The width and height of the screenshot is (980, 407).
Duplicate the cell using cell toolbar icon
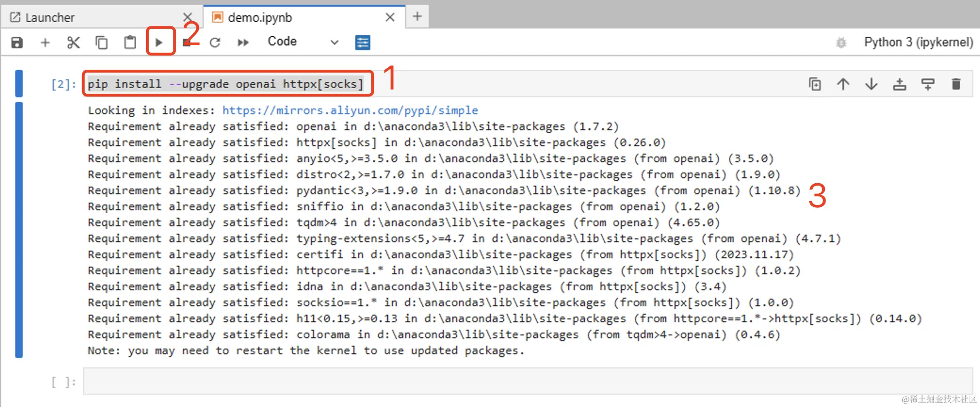point(815,84)
